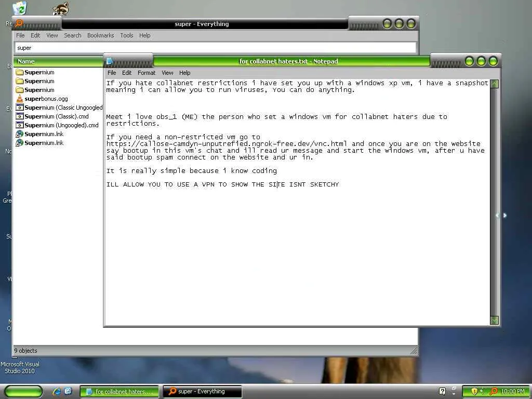Click first line 'If you hate collabnet restrictions'
This screenshot has width=532, height=399.
[x=297, y=83]
